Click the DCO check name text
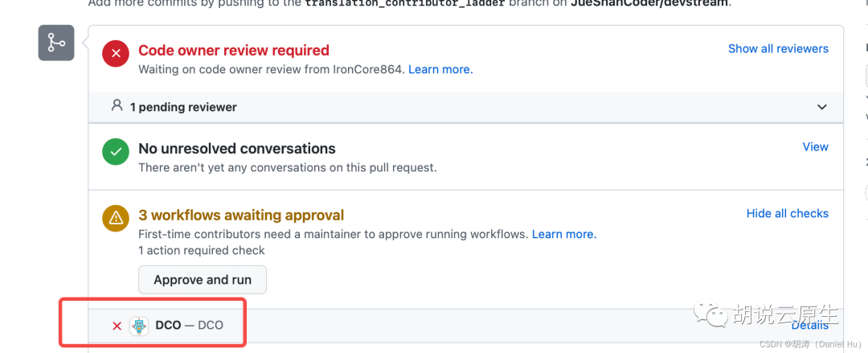The height and width of the screenshot is (353, 868). point(168,326)
